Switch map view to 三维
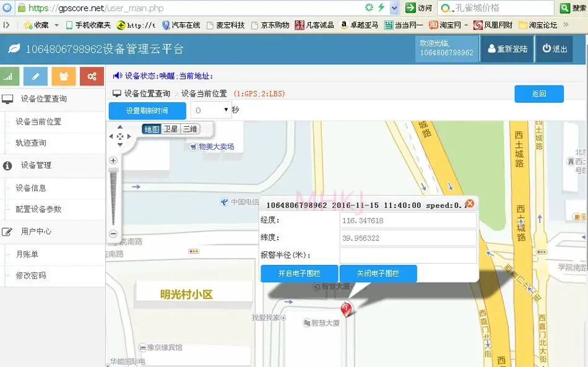Screen dimensions: 588x367 (x=190, y=129)
